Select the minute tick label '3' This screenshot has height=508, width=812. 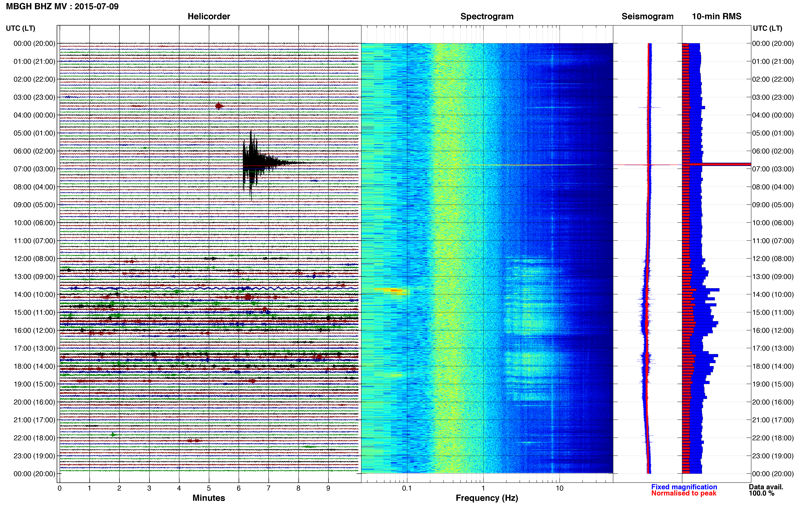tap(149, 488)
